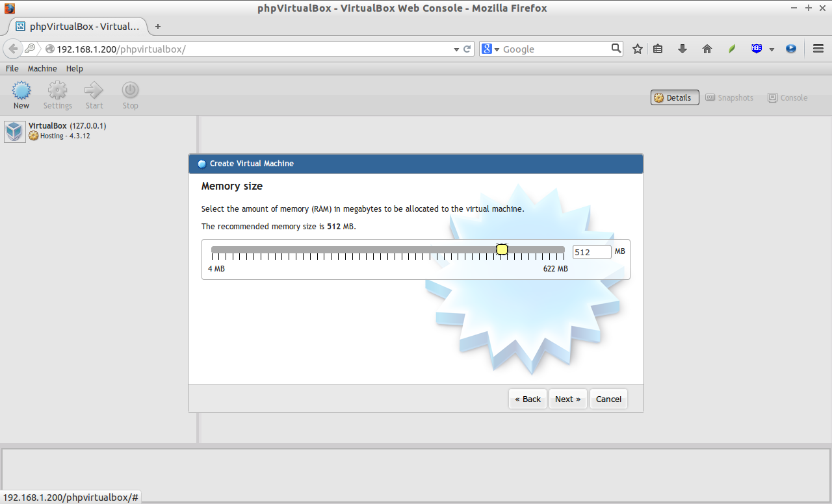Click the memory size slider handle
This screenshot has width=832, height=504.
pos(502,249)
